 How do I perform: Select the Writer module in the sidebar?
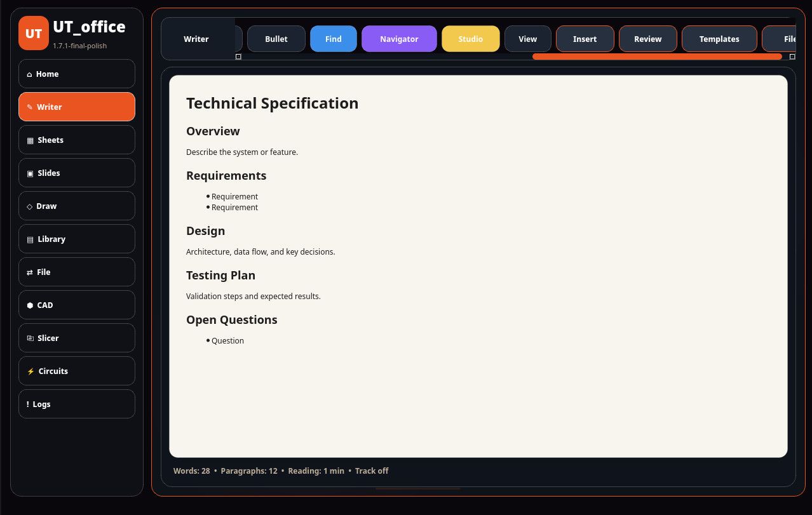coord(77,107)
